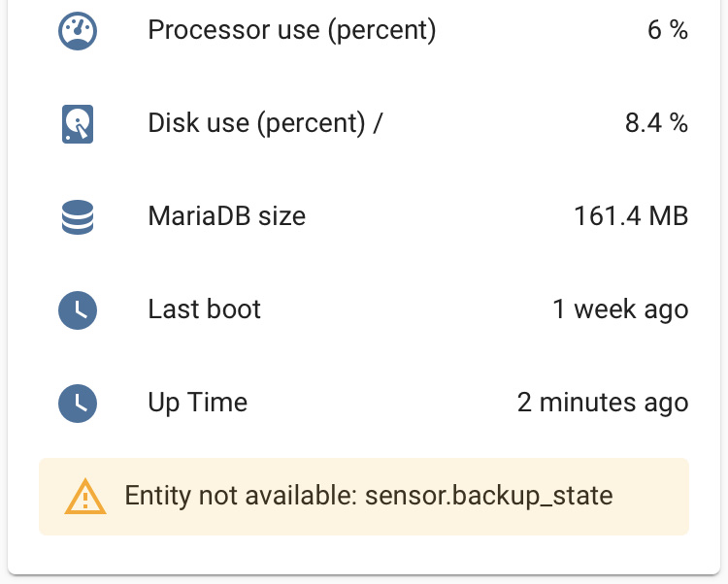Click the processor gauge icon
This screenshot has height=584, width=728.
[78, 31]
